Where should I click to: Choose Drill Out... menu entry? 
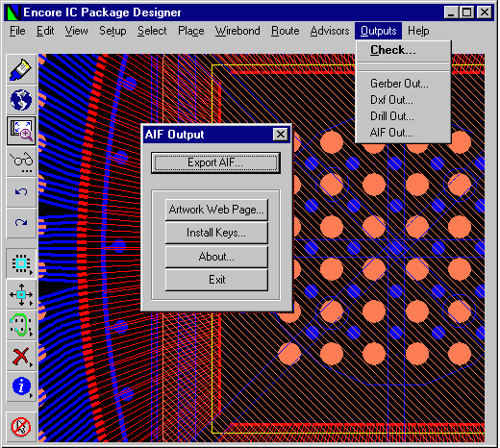404,116
